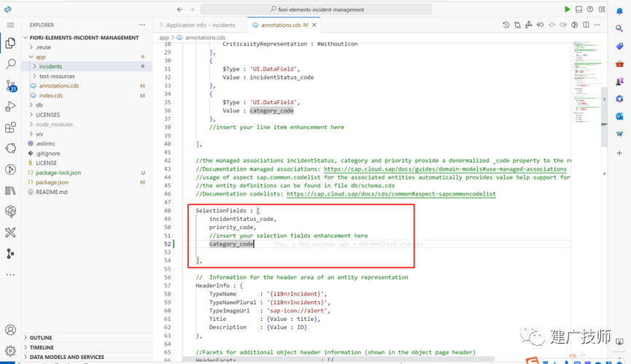Open Run and Debug view
Screen dimensions: 631x364
(10, 107)
